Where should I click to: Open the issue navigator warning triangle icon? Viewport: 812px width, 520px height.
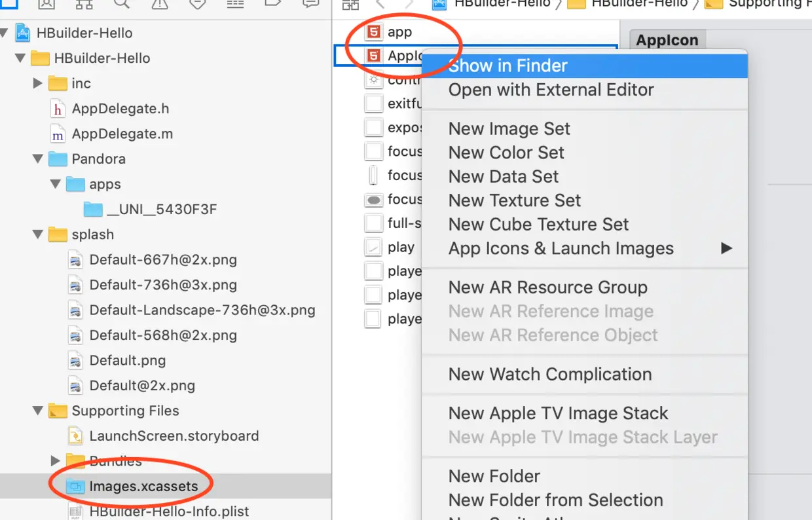tap(159, 4)
